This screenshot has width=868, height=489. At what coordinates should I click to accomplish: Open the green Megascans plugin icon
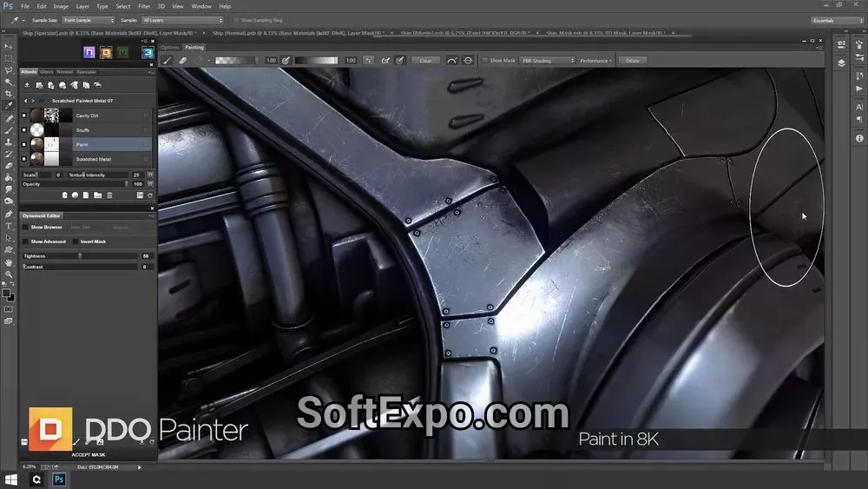123,52
